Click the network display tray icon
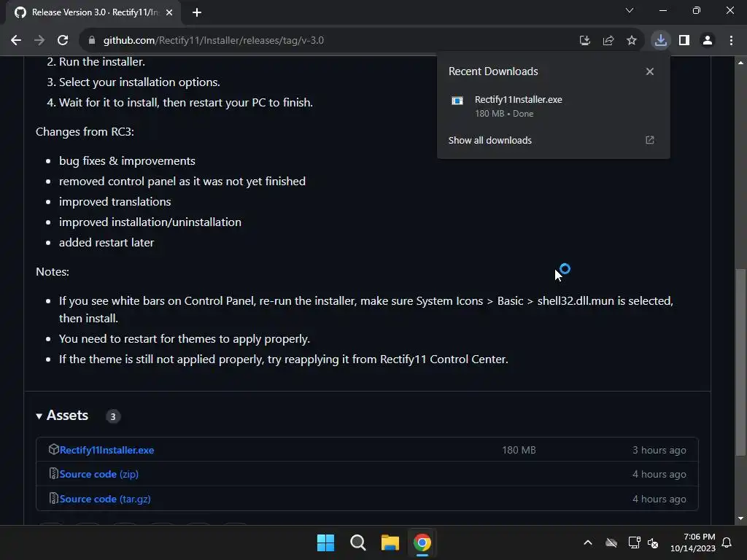 tap(634, 542)
